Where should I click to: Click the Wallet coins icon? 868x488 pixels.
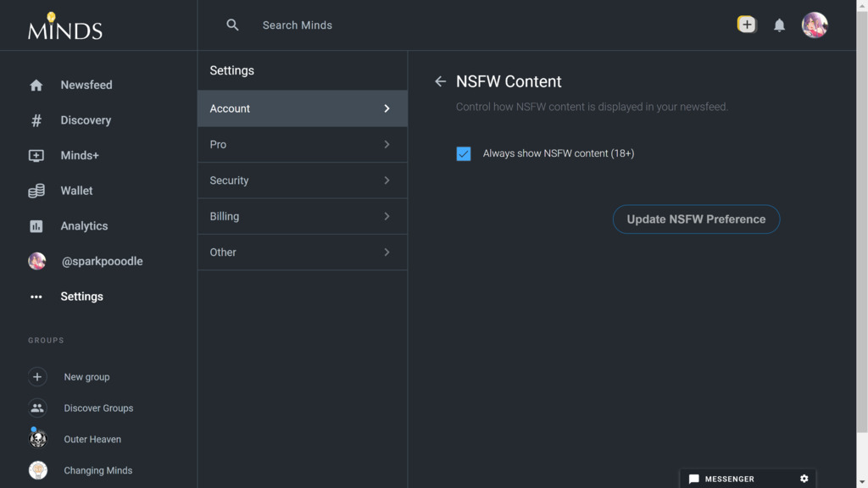tap(36, 191)
